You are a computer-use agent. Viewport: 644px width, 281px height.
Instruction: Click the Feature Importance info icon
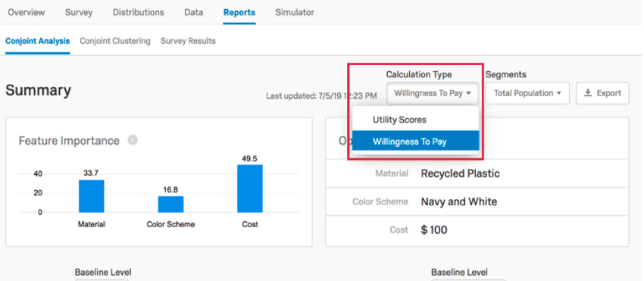tap(133, 141)
